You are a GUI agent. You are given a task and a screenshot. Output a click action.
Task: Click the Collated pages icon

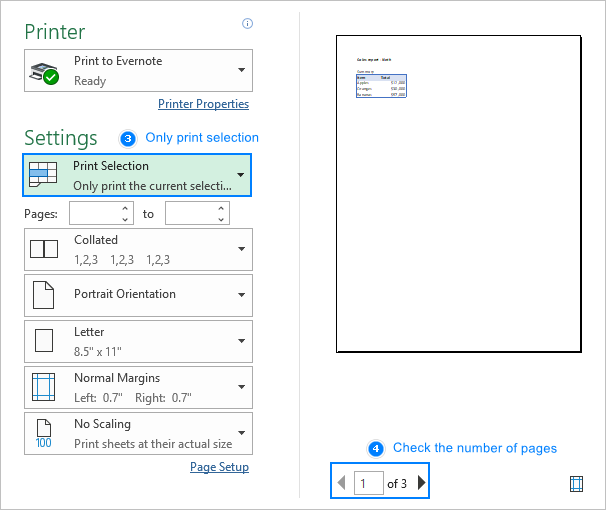click(x=44, y=249)
